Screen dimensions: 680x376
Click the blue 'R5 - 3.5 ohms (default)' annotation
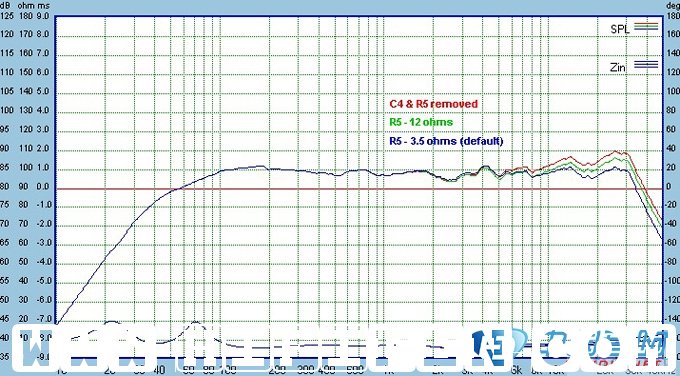[446, 141]
